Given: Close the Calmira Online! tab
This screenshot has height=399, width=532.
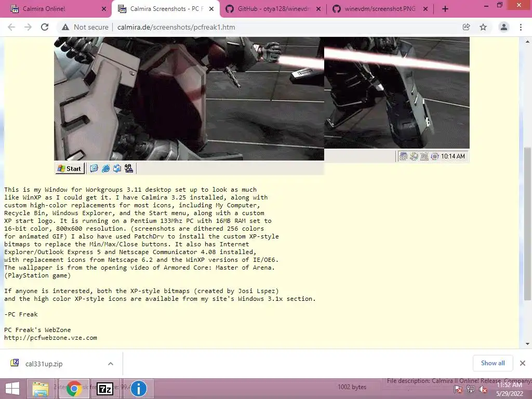Looking at the screenshot, I should coord(104,9).
